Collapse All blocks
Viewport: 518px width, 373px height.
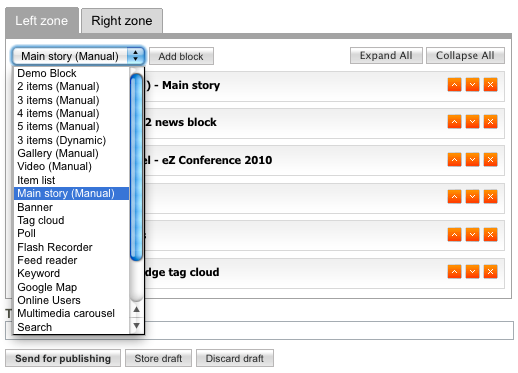coord(465,55)
